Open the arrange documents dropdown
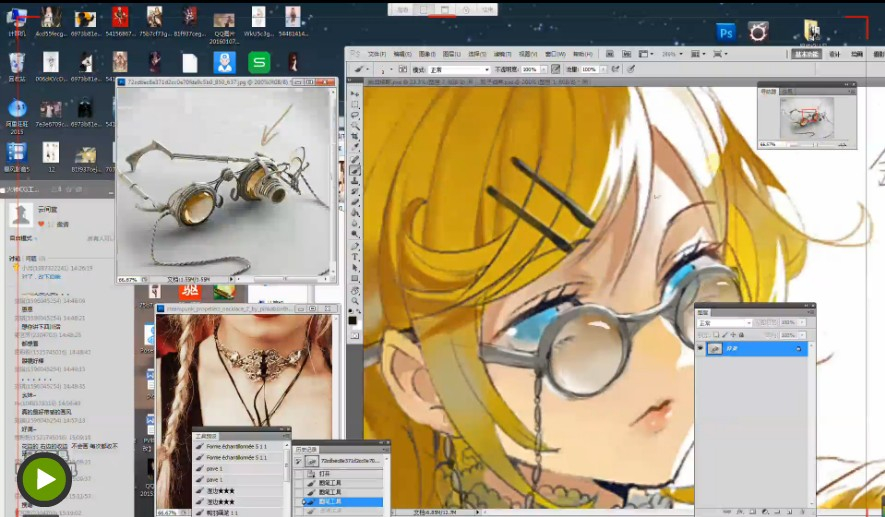This screenshot has height=517, width=885. tap(698, 54)
